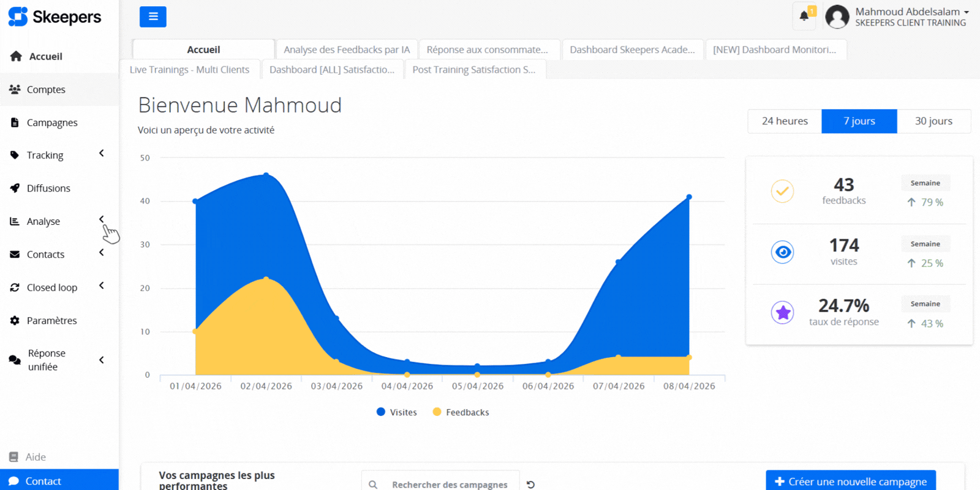Click the Rechercher des campagnes search field
The height and width of the screenshot is (490, 980).
click(450, 484)
